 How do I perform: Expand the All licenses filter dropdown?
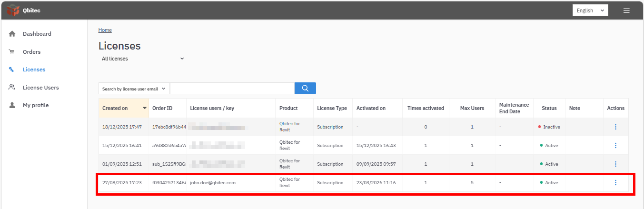pos(143,59)
